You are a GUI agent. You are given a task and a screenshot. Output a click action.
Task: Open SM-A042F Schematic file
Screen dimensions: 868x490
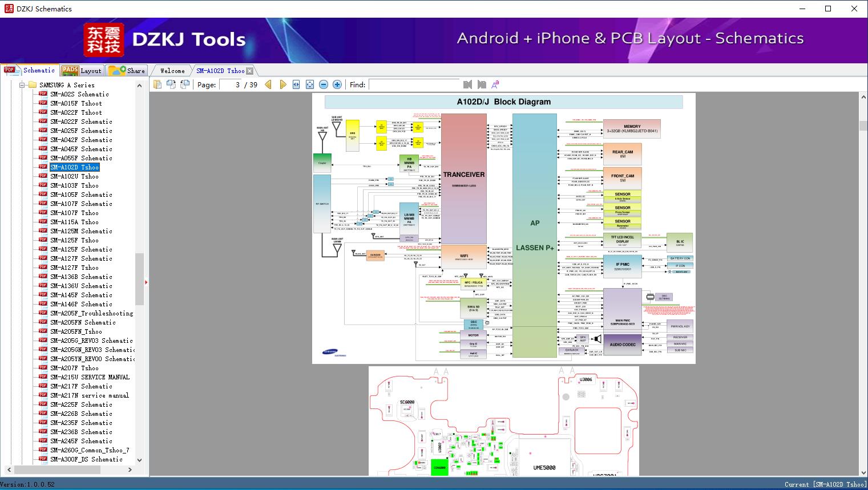pos(81,140)
